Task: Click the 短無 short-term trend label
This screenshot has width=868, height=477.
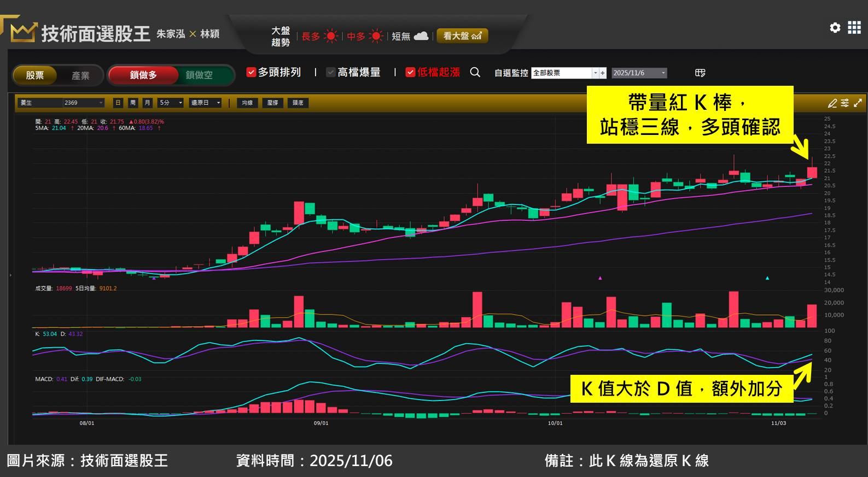Action: pyautogui.click(x=401, y=37)
